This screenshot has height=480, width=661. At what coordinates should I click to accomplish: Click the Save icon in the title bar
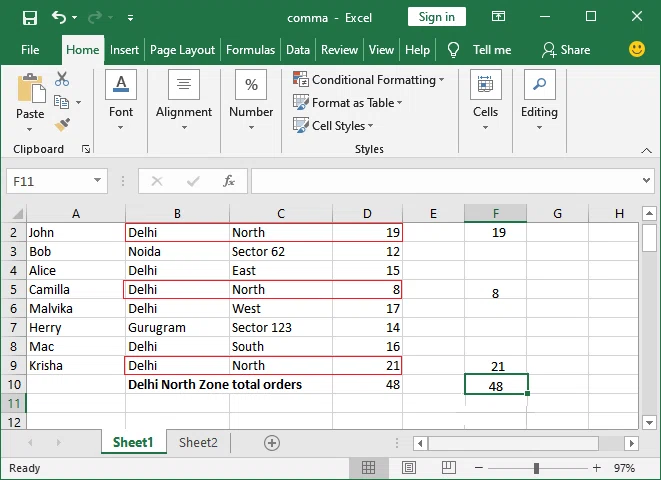(30, 18)
